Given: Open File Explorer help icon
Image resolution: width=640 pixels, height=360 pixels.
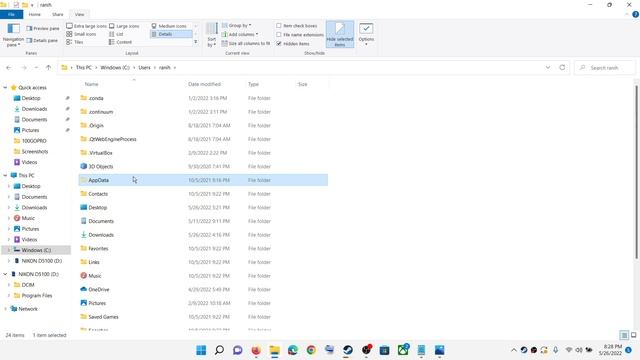Looking at the screenshot, I should [x=636, y=14].
